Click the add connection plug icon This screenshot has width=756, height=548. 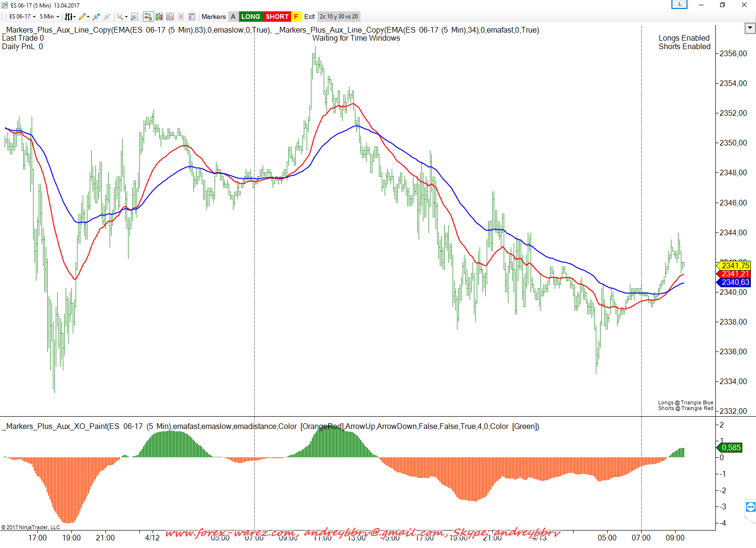click(x=96, y=17)
